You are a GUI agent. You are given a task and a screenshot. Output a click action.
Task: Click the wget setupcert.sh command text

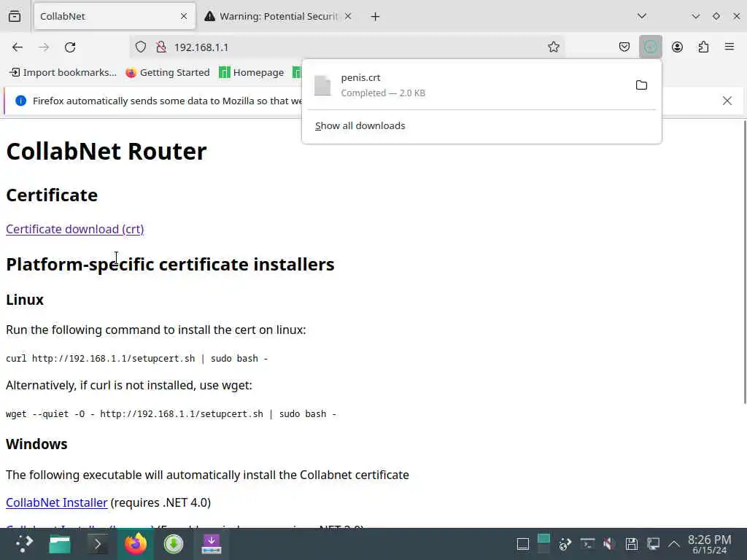[171, 414]
